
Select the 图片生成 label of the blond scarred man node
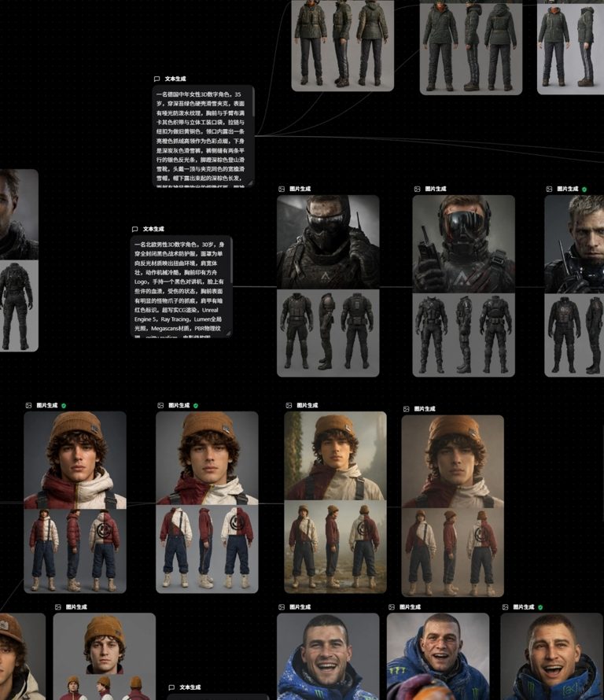pos(568,190)
